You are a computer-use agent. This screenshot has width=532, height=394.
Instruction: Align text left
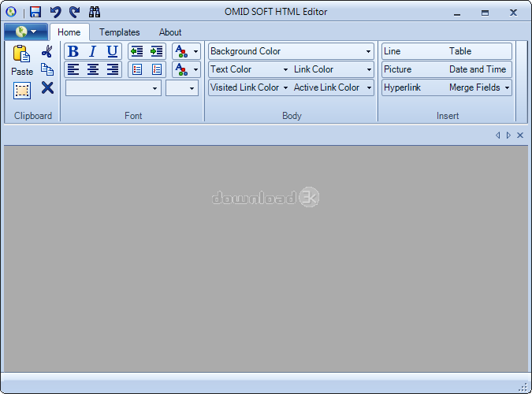pos(73,69)
